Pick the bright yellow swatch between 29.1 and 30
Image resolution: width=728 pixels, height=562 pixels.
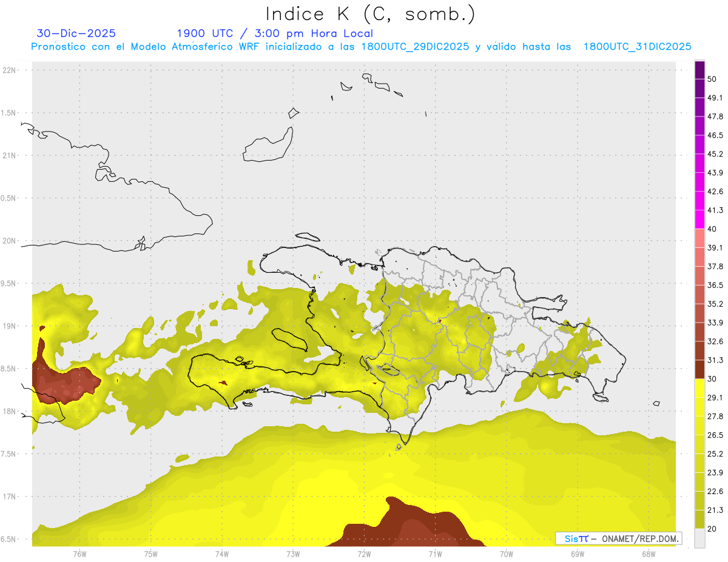coord(699,388)
